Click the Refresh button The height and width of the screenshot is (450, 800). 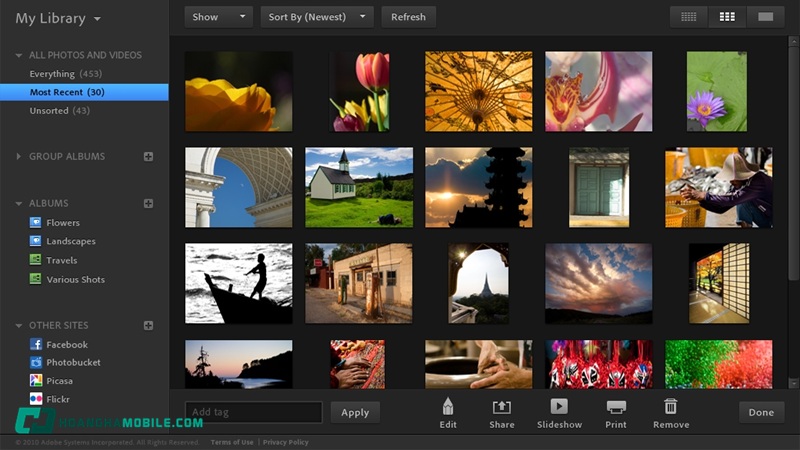pyautogui.click(x=408, y=17)
